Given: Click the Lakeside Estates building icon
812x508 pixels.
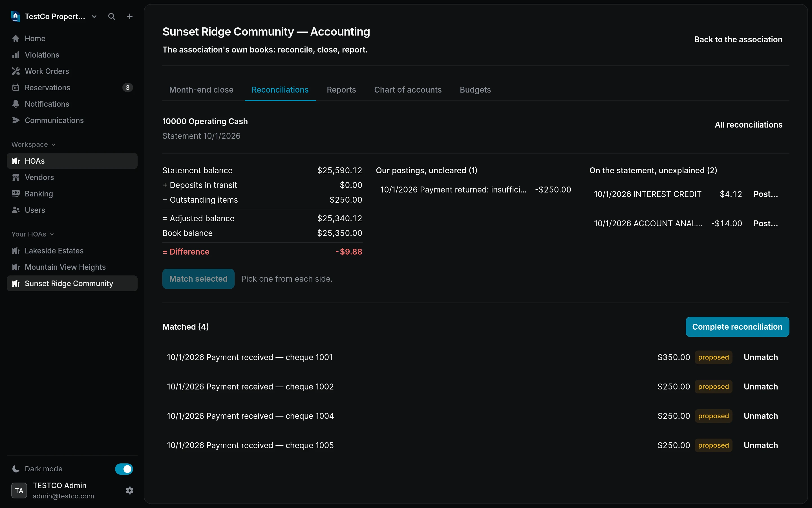Looking at the screenshot, I should (x=16, y=251).
